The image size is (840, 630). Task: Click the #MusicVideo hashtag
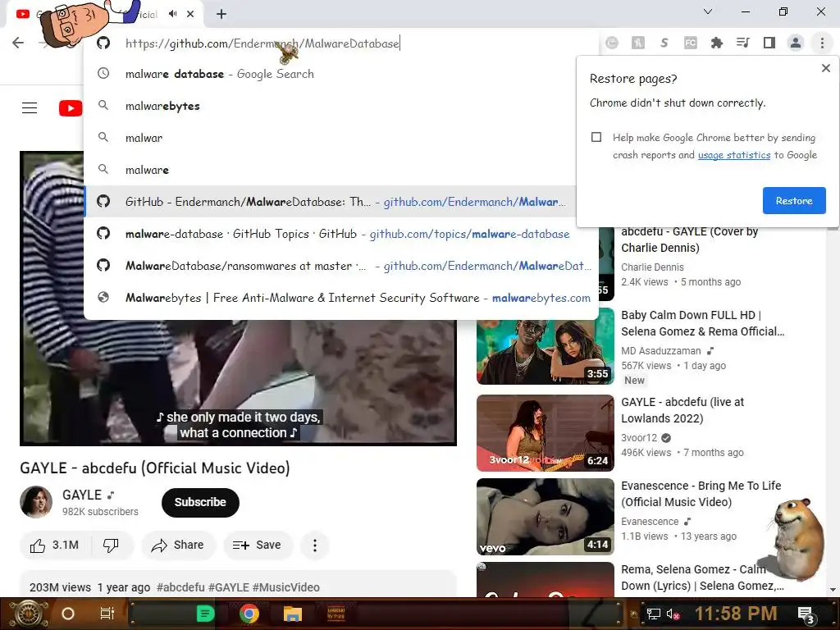pyautogui.click(x=286, y=587)
